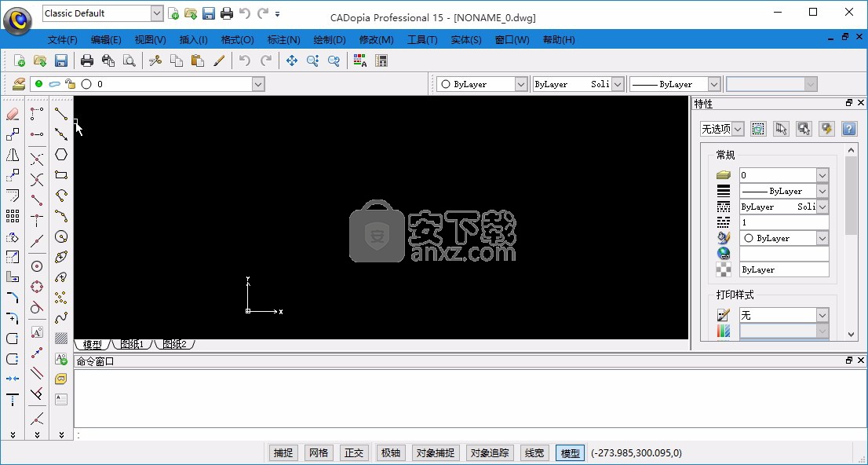This screenshot has width=868, height=465.
Task: Open the 文件(F) menu
Action: [63, 40]
